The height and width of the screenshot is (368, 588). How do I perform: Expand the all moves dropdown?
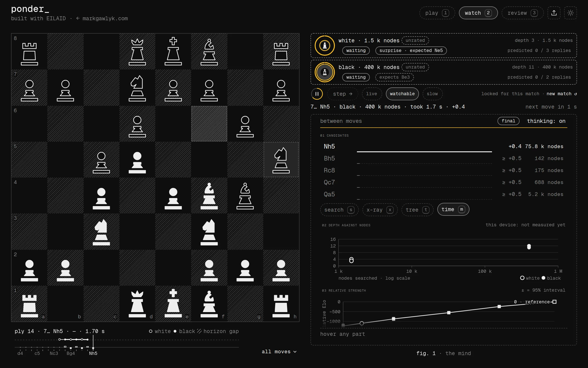(x=279, y=351)
